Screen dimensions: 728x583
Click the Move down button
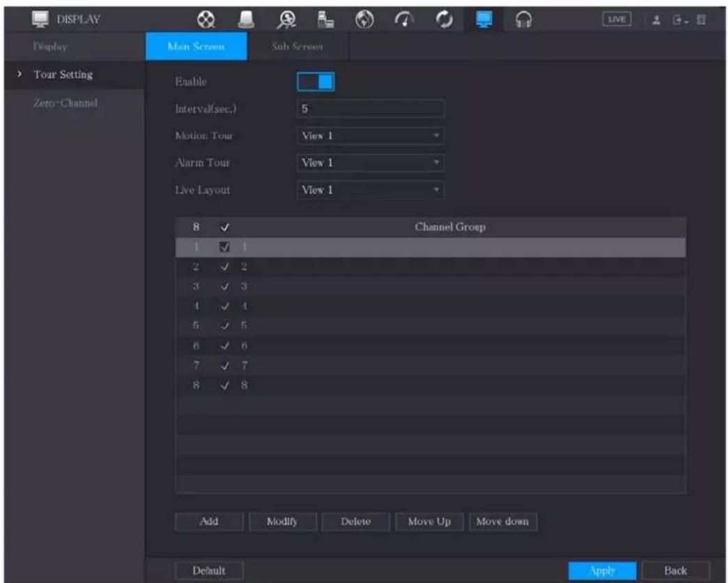(503, 521)
